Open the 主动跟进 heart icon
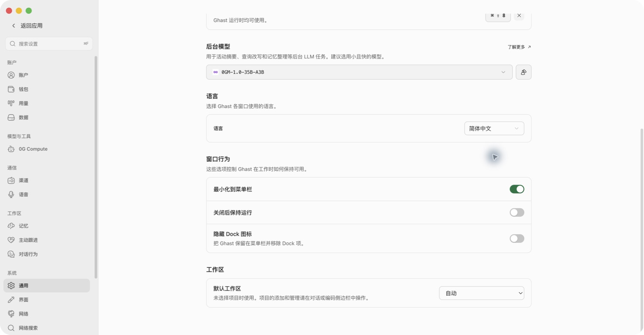Screen dimensions: 644x335 (x=11, y=240)
